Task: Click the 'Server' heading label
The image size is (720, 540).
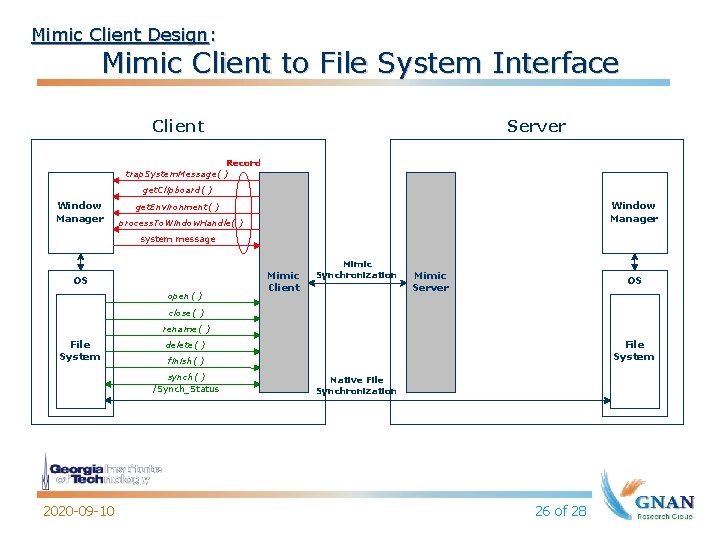Action: [536, 126]
